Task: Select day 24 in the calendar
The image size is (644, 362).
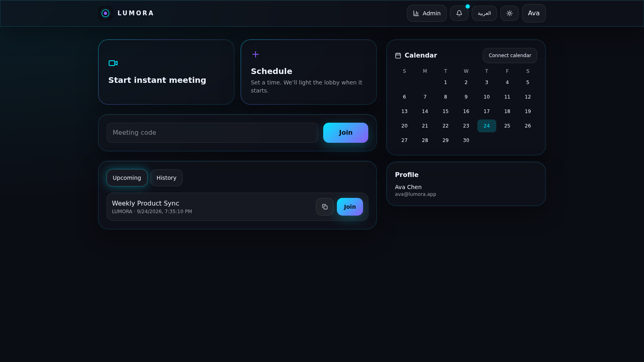Action: 487,126
